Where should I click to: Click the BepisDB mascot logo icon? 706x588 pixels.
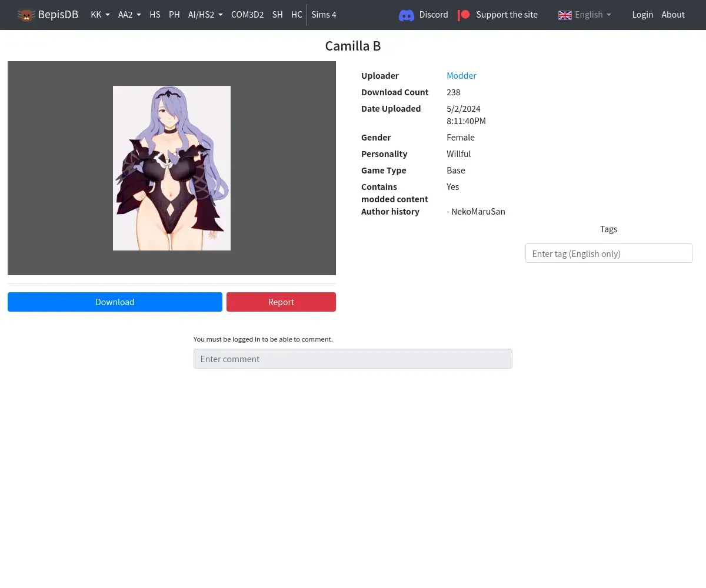[x=26, y=15]
